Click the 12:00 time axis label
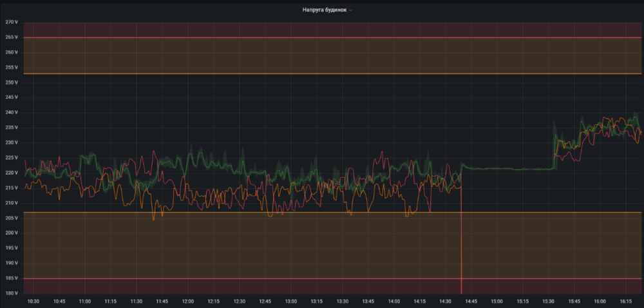The width and height of the screenshot is (644, 308). (x=188, y=301)
